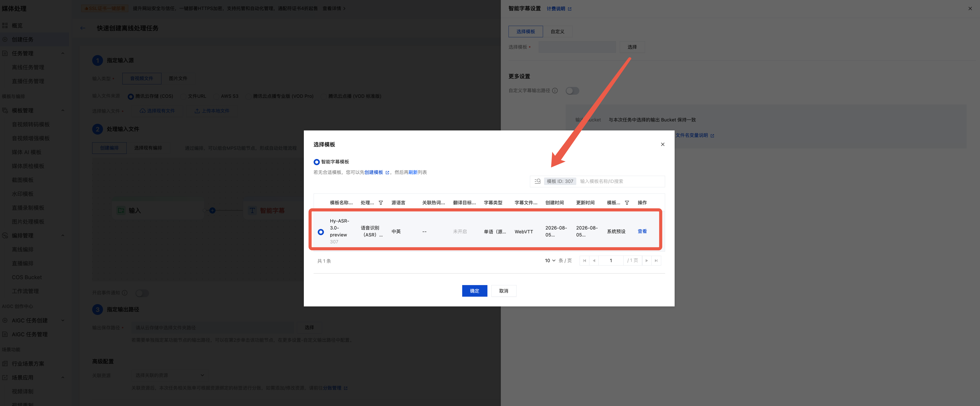Collapse the 编排管理 sidebar section
This screenshot has width=980, height=406.
[63, 236]
